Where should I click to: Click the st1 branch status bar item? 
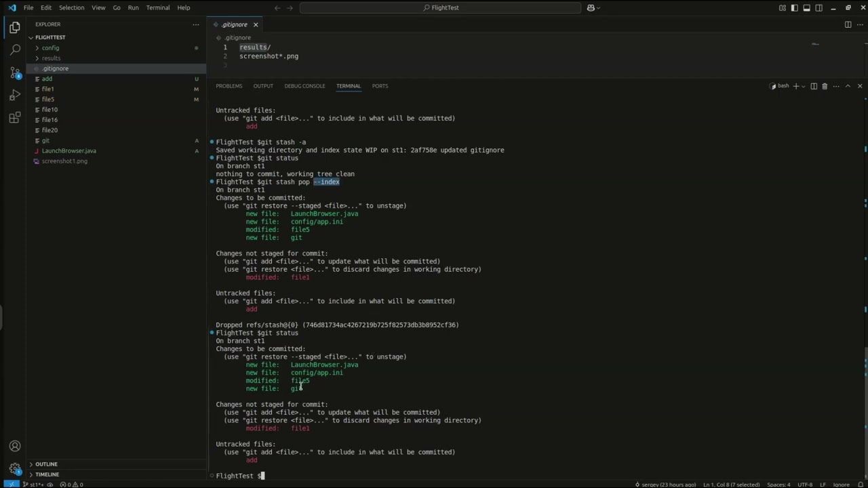point(34,485)
